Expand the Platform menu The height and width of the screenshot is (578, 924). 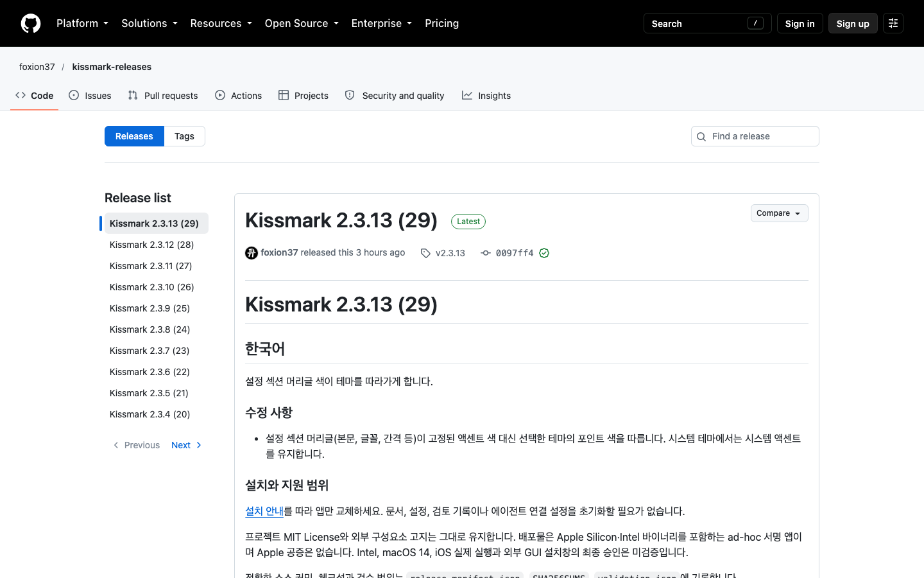pos(82,23)
